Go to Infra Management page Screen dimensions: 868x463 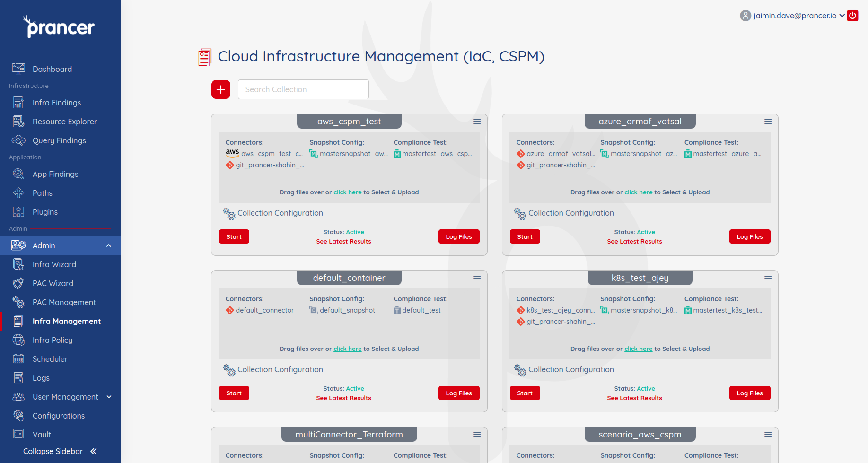[60, 321]
